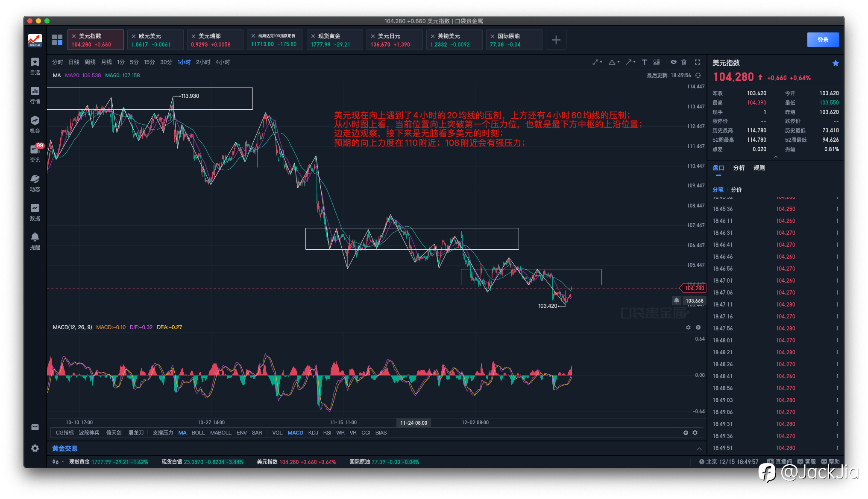868x499 pixels.
Task: Close the MACD indicator panel
Action: click(698, 327)
